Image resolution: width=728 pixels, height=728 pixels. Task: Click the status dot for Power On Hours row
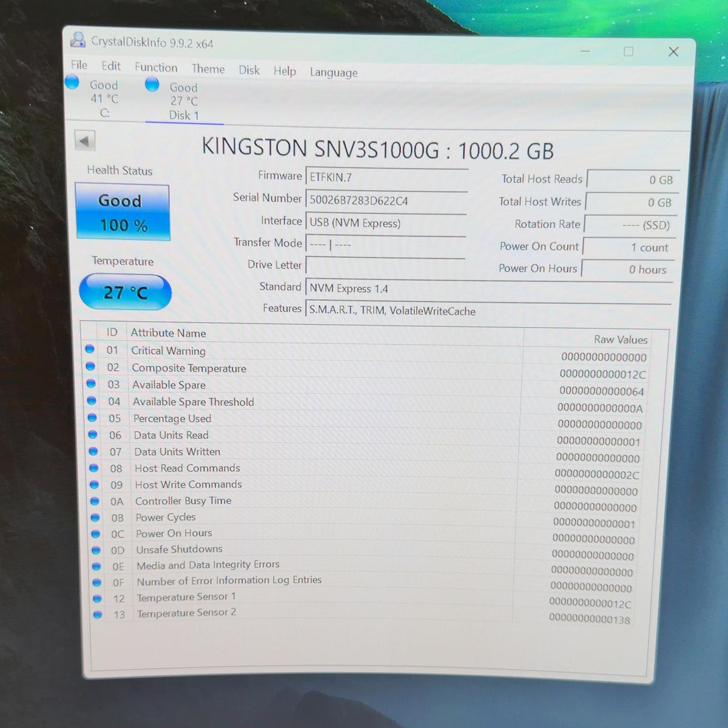[96, 533]
